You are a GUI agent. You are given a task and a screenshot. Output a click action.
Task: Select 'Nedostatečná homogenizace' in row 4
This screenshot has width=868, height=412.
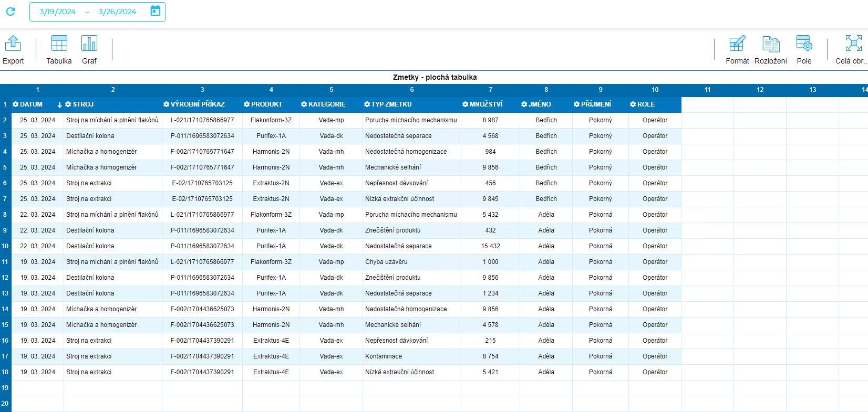(412, 152)
